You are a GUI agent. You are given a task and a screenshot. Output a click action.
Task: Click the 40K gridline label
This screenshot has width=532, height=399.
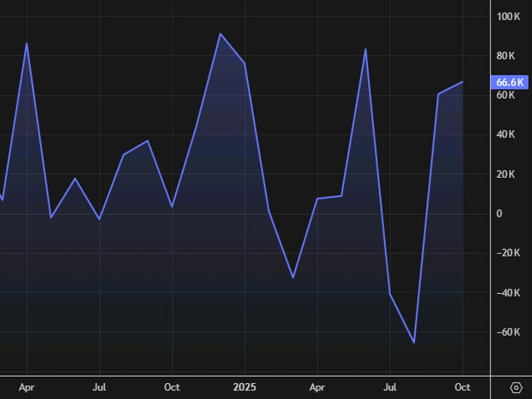(507, 135)
